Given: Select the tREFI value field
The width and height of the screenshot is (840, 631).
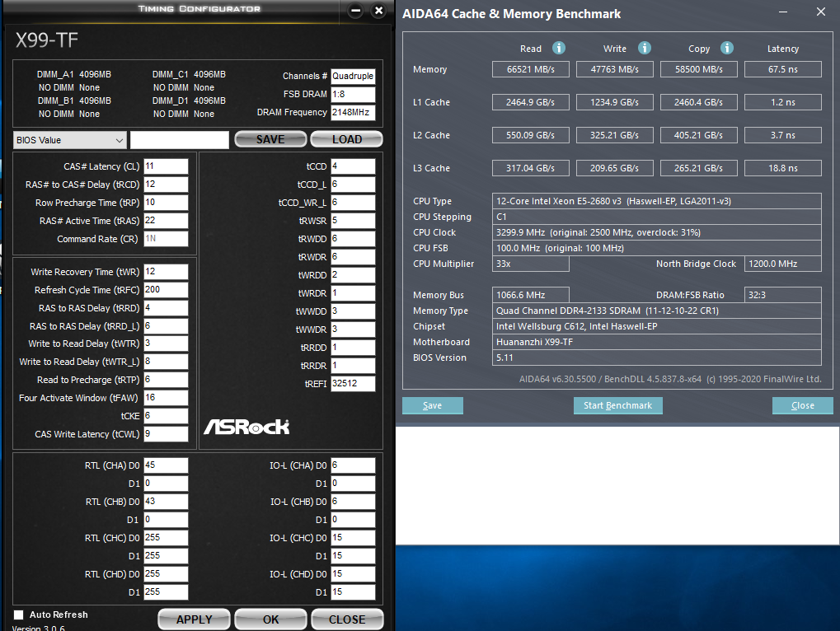Looking at the screenshot, I should [x=353, y=384].
